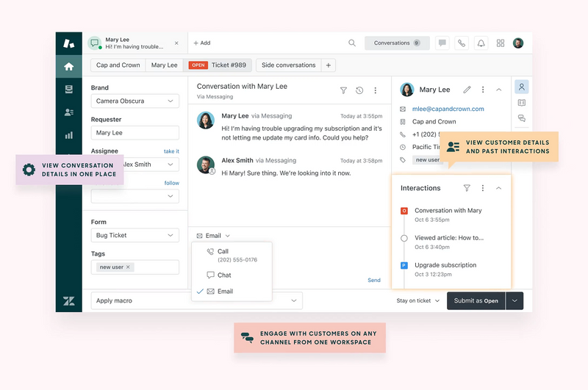Click the Interactions filter funnel icon
The image size is (588, 390).
tap(467, 188)
